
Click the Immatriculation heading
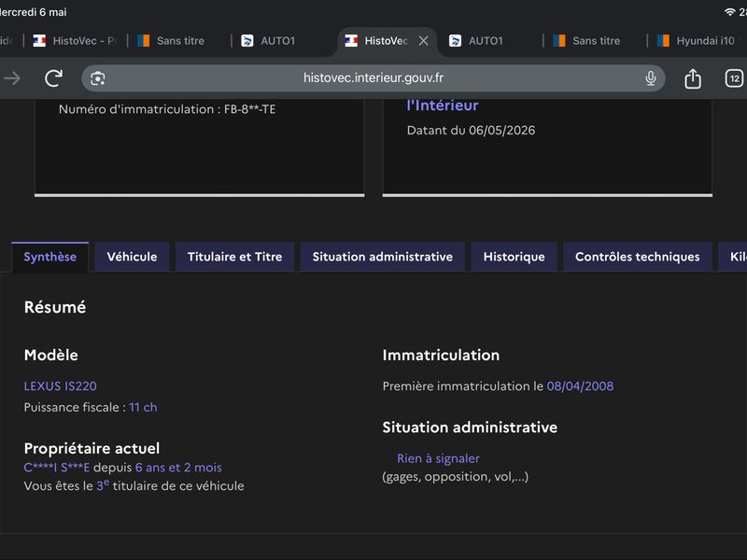[x=441, y=356]
